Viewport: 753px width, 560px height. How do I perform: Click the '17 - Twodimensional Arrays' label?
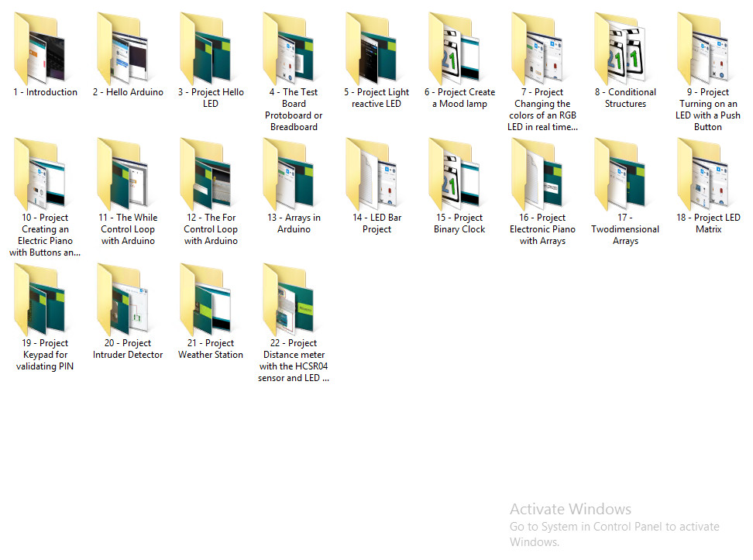[625, 229]
